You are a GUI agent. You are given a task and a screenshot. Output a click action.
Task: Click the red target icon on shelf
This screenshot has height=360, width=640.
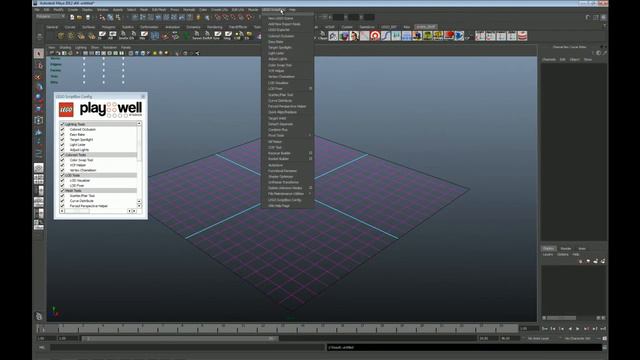pos(375,36)
